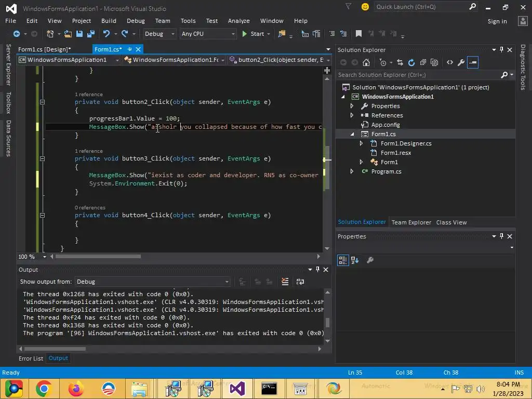
Task: Open the Toolbox side panel
Action: point(8,103)
